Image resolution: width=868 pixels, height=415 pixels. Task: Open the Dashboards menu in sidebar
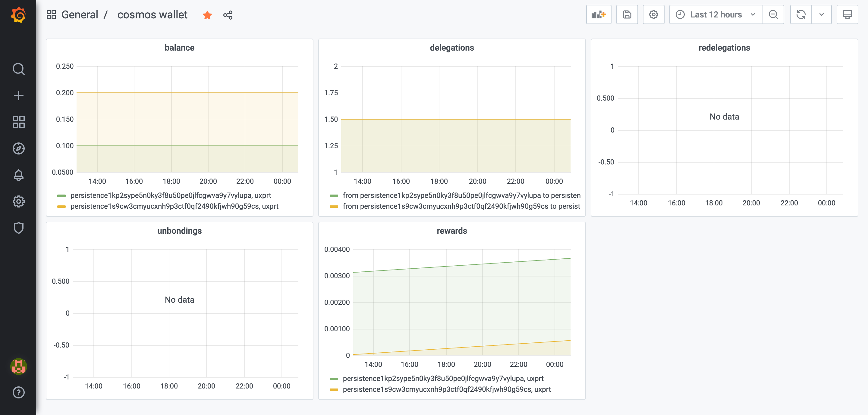18,122
